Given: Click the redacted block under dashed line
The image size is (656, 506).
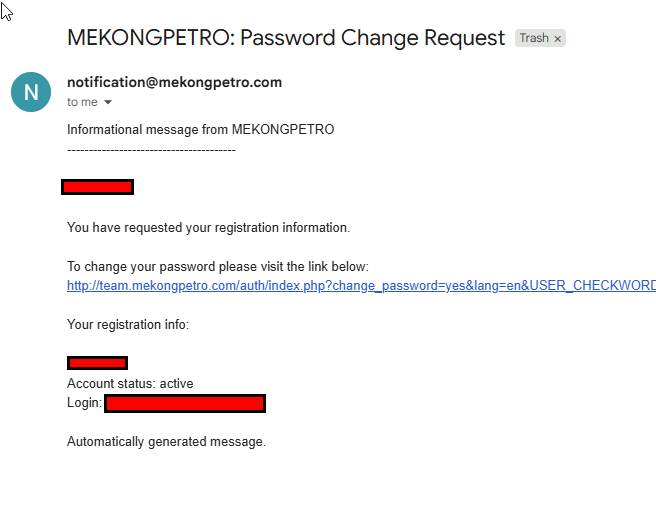Looking at the screenshot, I should (x=97, y=187).
